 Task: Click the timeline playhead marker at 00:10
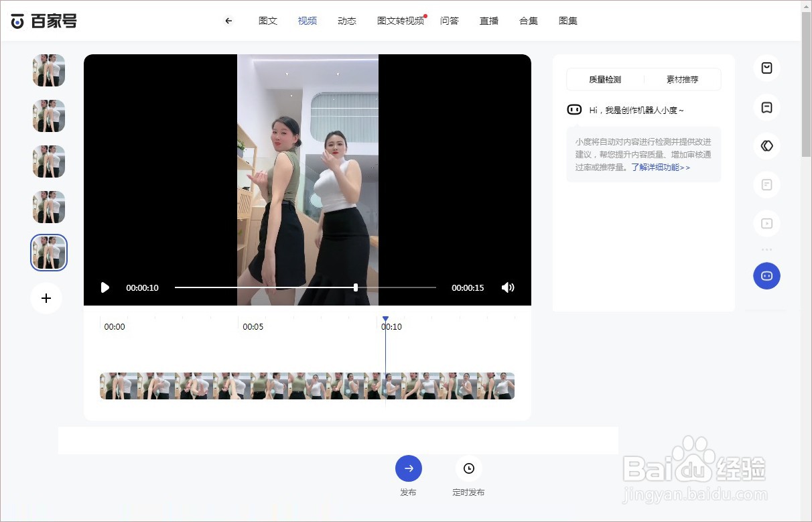coord(385,320)
